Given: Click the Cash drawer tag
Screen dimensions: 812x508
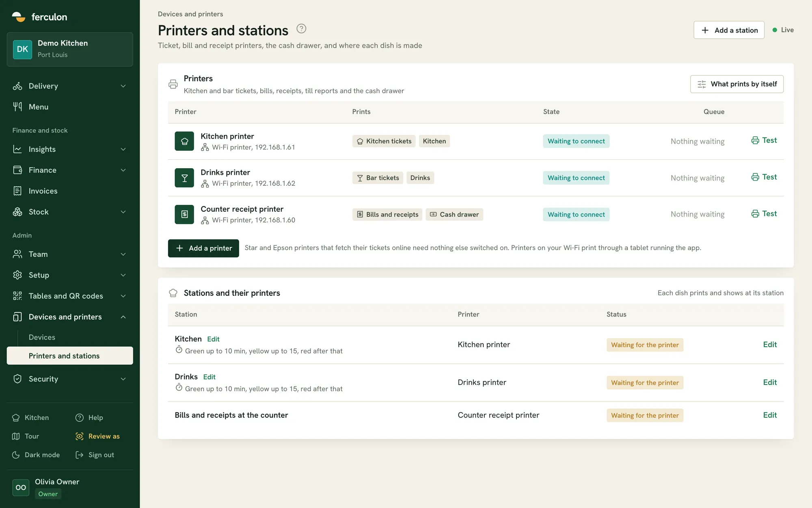Looking at the screenshot, I should [454, 214].
